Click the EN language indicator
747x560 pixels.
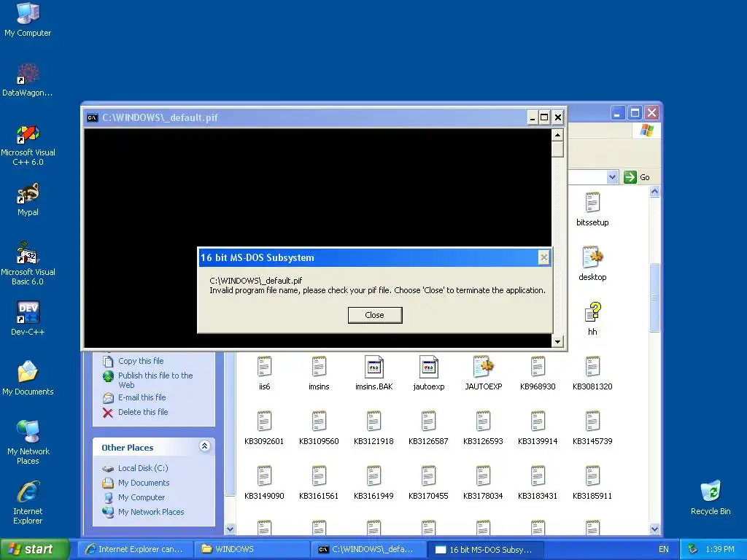(x=664, y=549)
